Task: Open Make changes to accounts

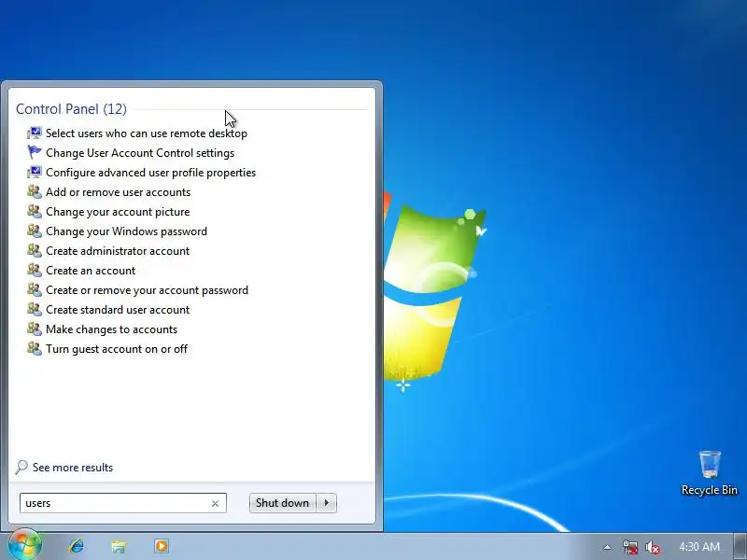Action: 111,329
